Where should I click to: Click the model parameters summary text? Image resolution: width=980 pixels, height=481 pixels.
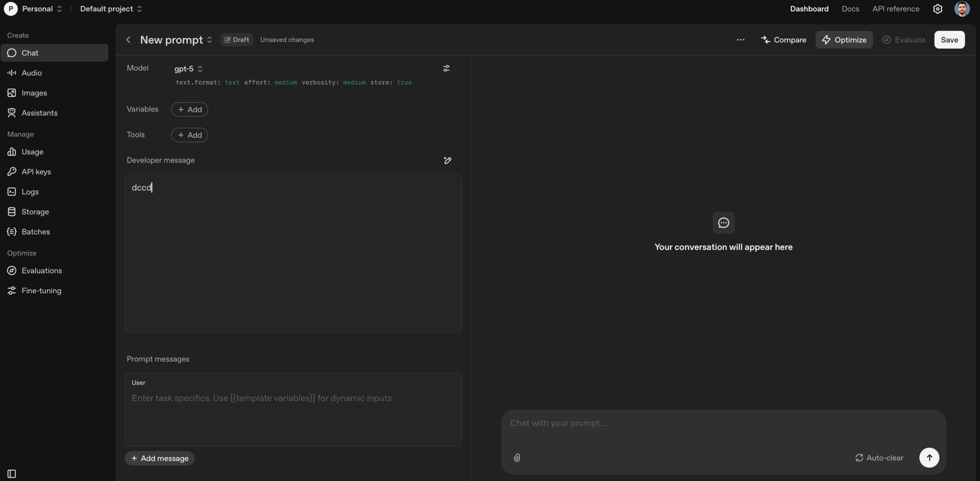click(x=293, y=83)
